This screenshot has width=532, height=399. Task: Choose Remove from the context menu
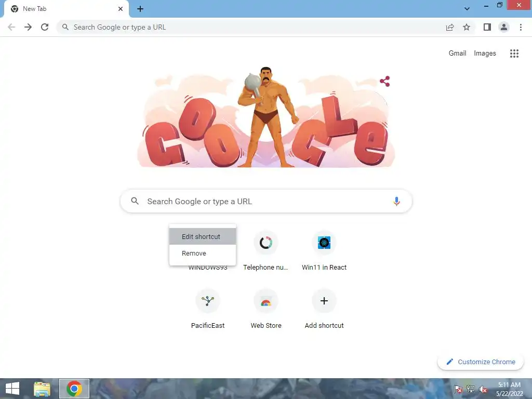point(203,253)
